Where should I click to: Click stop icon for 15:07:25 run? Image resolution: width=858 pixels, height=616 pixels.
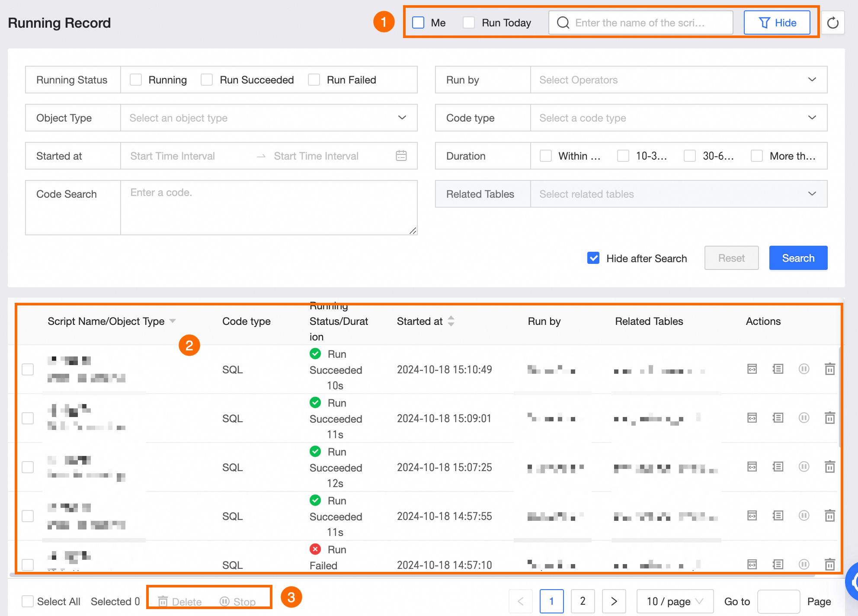point(804,467)
